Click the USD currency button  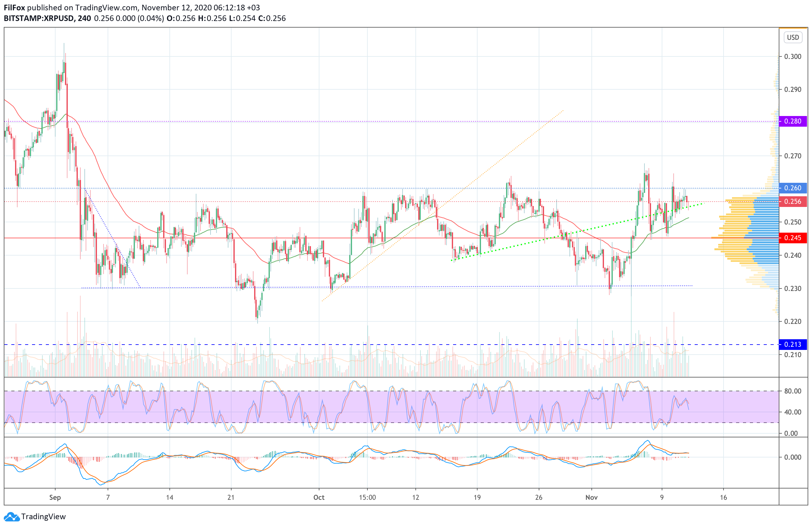(x=793, y=37)
